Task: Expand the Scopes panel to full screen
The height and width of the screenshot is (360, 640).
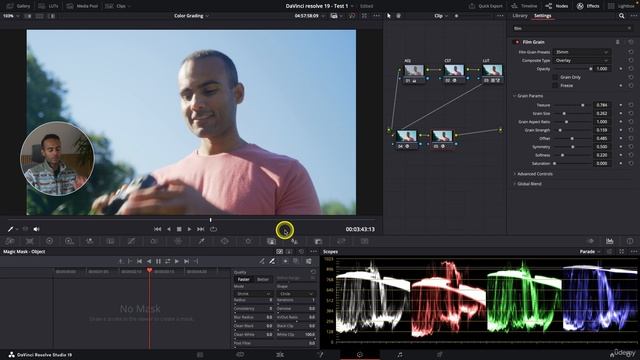Action: tap(622, 252)
